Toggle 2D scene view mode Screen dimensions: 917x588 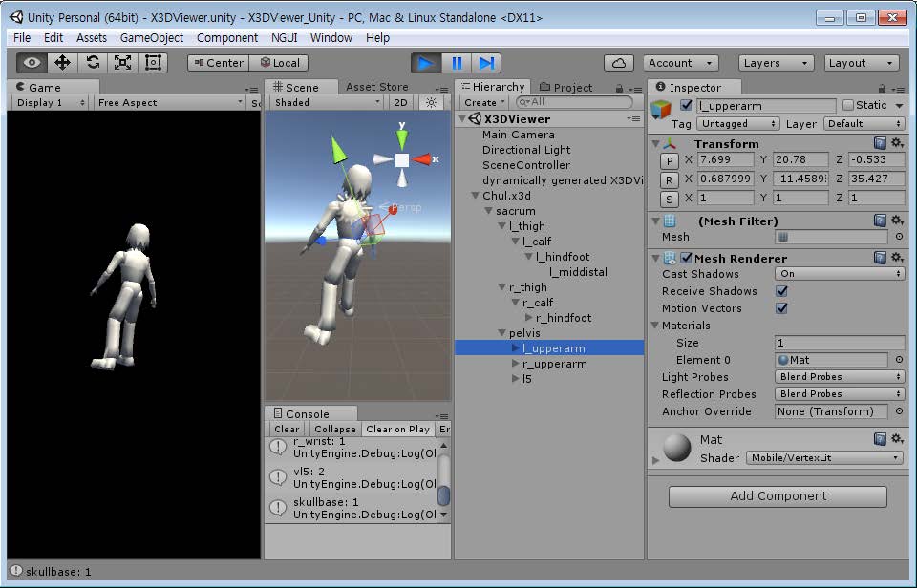click(400, 102)
